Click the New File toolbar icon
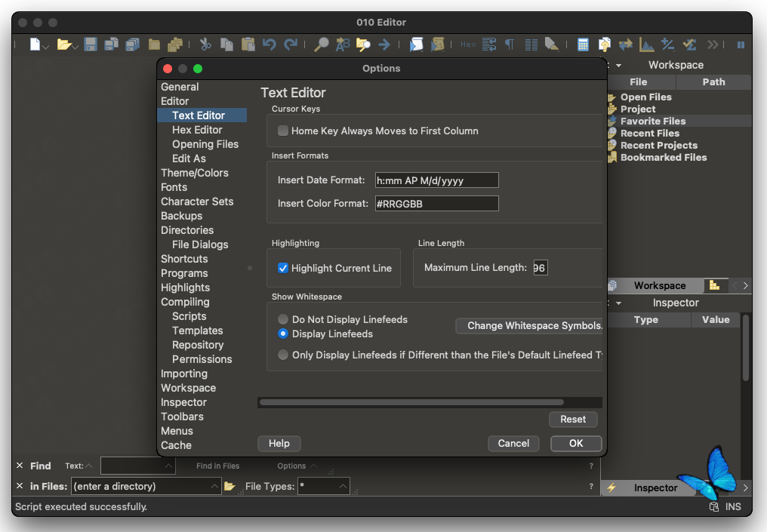Image resolution: width=767 pixels, height=532 pixels. point(35,45)
